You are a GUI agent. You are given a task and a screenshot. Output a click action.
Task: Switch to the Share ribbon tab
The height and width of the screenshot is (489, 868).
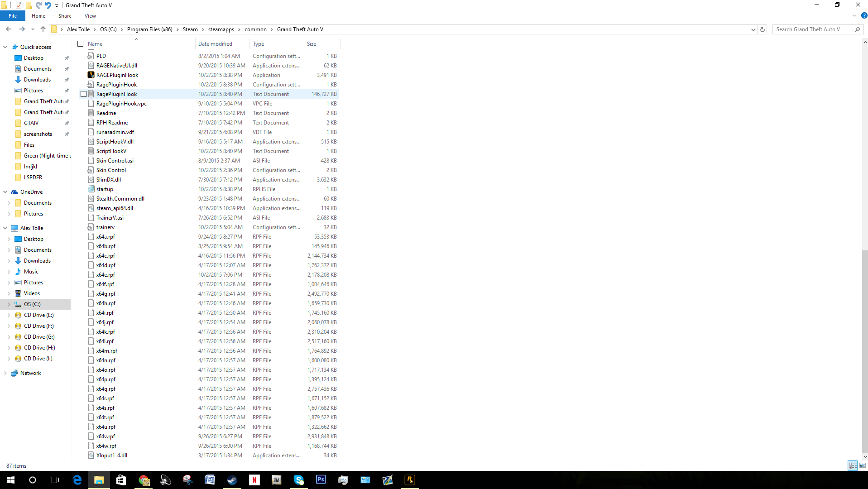(65, 16)
